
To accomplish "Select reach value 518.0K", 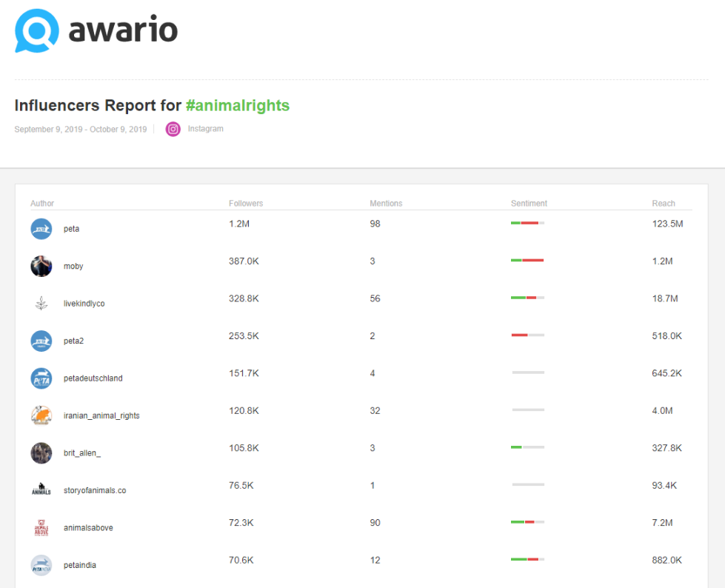I will (666, 336).
